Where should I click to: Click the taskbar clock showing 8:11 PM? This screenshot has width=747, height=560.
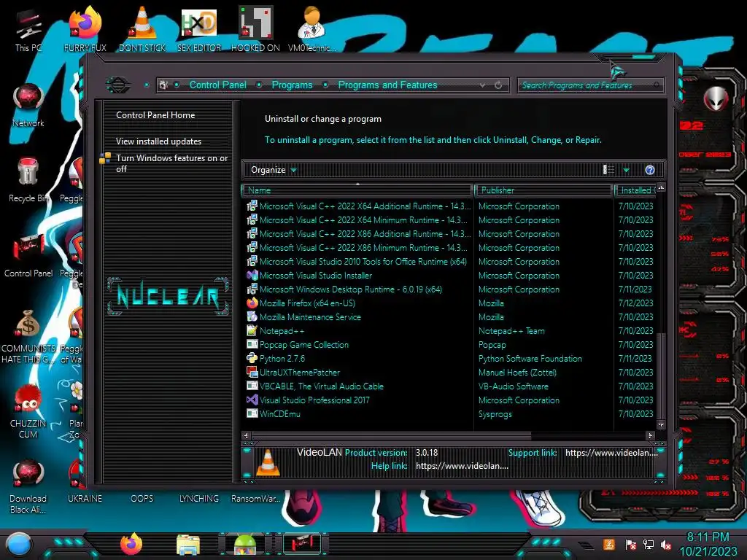point(708,544)
